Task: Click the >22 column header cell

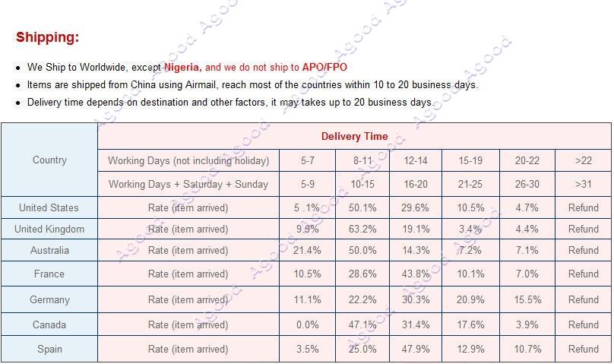Action: coord(583,160)
